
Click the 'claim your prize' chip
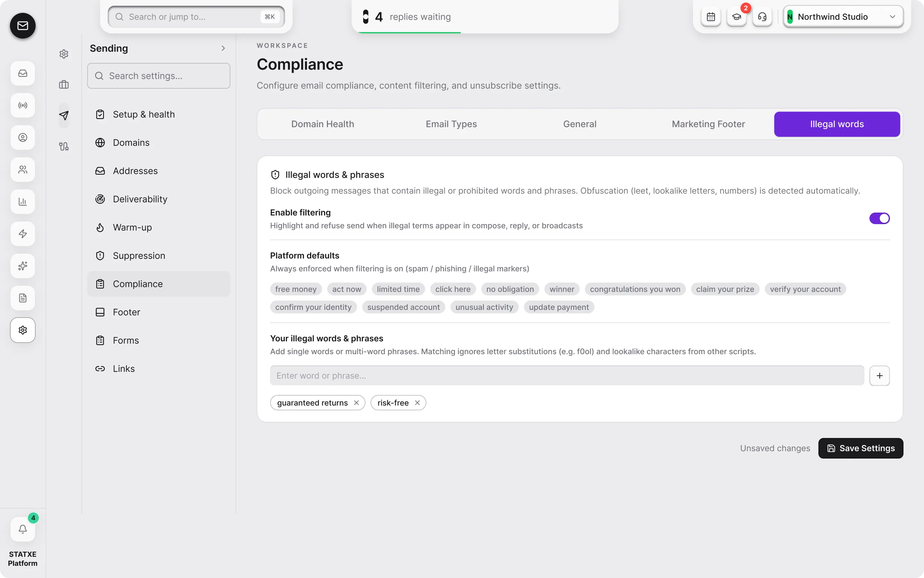pyautogui.click(x=725, y=289)
